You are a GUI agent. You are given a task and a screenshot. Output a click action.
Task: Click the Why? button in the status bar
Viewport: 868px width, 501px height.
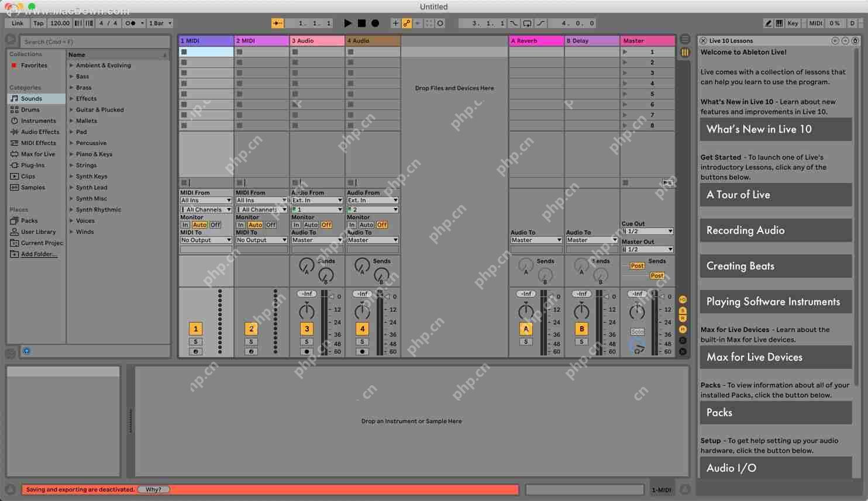click(x=154, y=489)
